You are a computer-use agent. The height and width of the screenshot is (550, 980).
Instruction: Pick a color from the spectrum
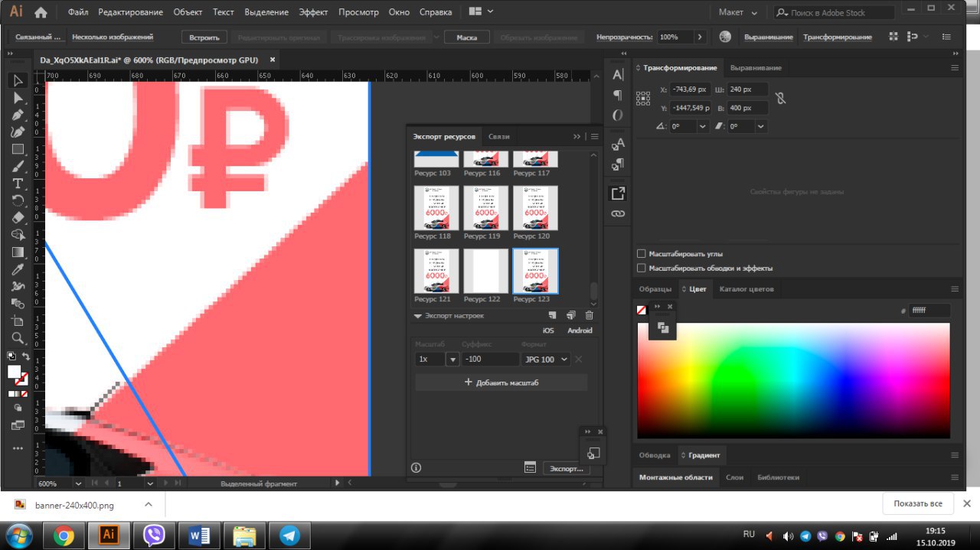793,380
